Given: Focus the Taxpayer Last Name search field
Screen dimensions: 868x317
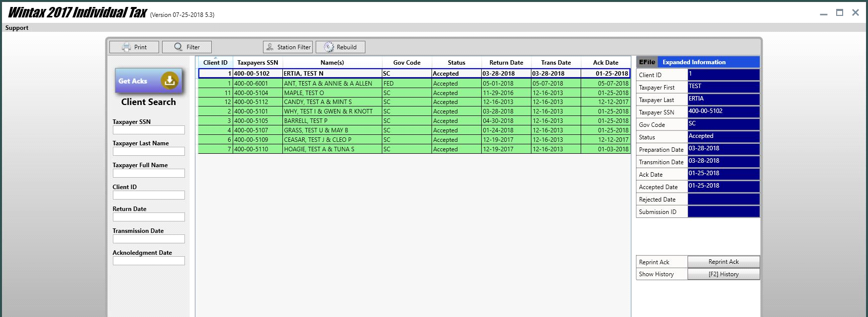Looking at the screenshot, I should (x=149, y=151).
